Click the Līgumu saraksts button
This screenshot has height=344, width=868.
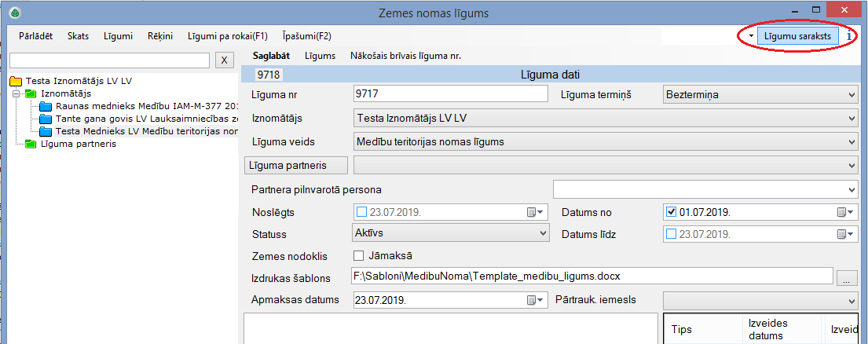click(x=798, y=36)
